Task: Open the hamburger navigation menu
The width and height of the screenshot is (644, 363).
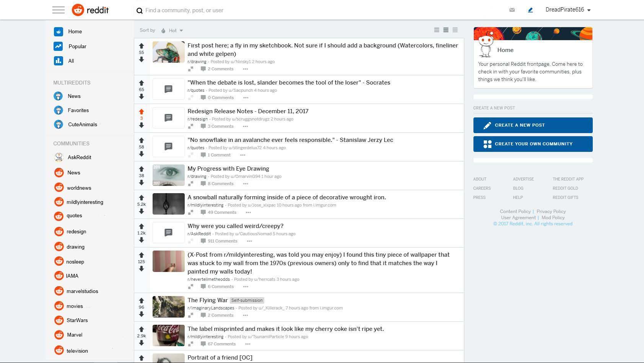Action: 58,10
